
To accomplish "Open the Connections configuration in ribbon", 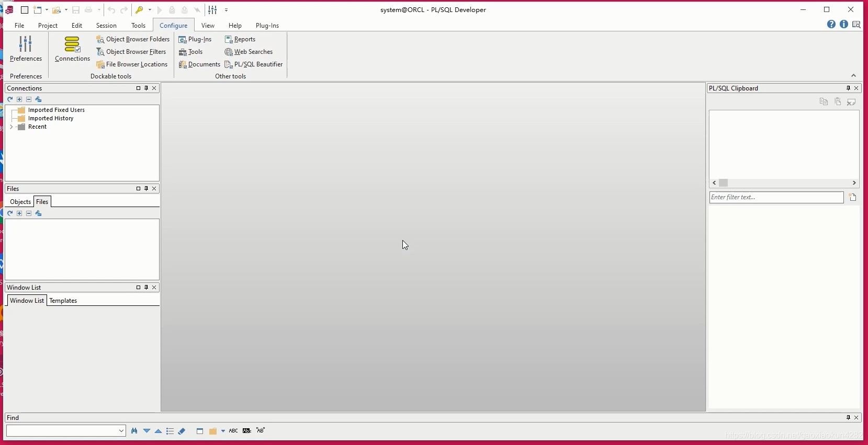I will tap(72, 49).
